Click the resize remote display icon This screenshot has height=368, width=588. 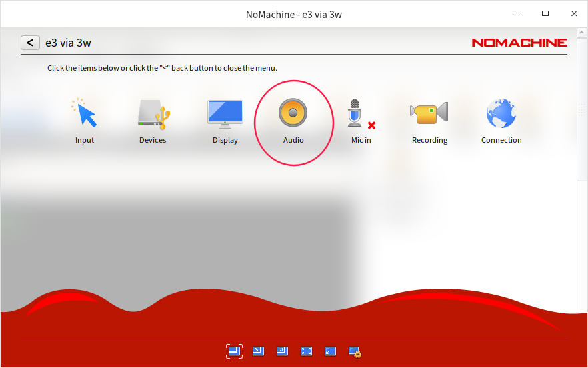coord(258,351)
